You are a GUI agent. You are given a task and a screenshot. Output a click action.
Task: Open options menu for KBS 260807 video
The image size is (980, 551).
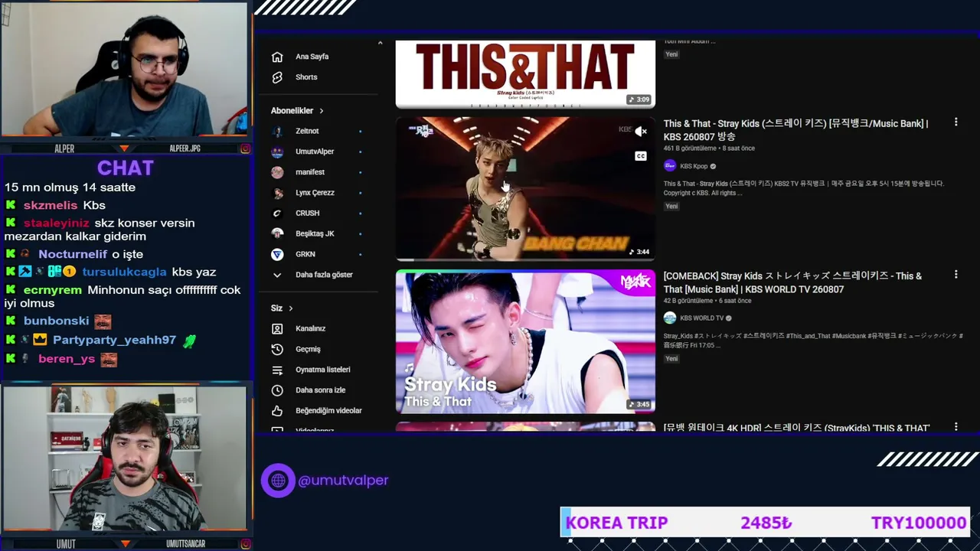(955, 122)
